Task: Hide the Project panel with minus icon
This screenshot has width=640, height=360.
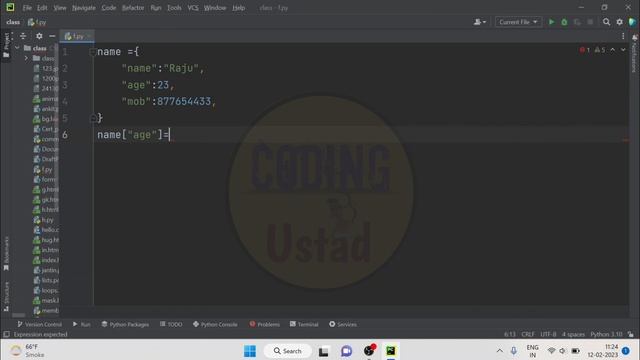Action: point(52,36)
